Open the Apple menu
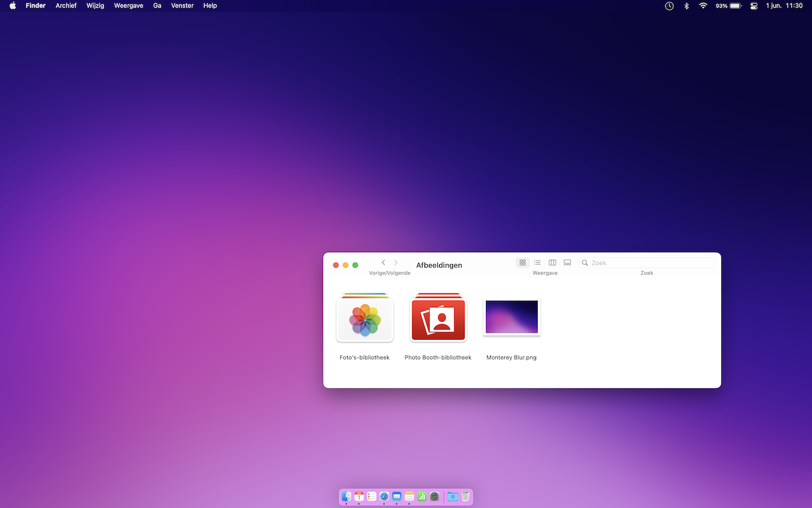Image resolution: width=812 pixels, height=508 pixels. click(13, 6)
